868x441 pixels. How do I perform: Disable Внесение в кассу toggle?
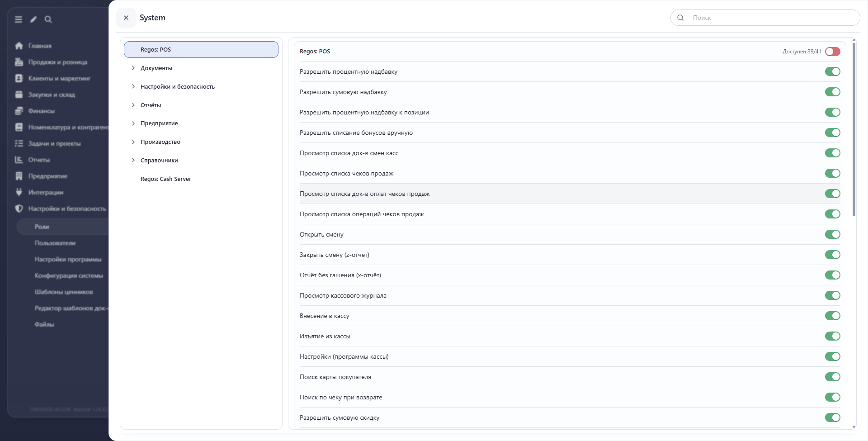click(x=832, y=316)
